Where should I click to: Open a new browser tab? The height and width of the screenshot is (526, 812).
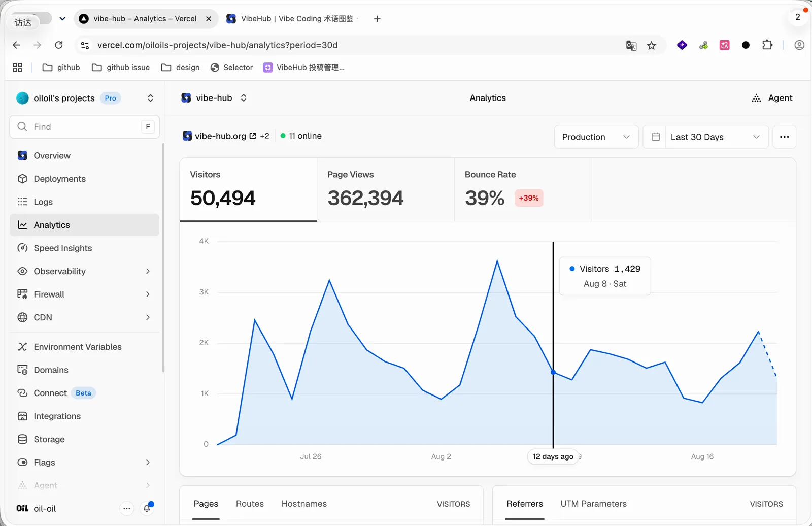(377, 19)
